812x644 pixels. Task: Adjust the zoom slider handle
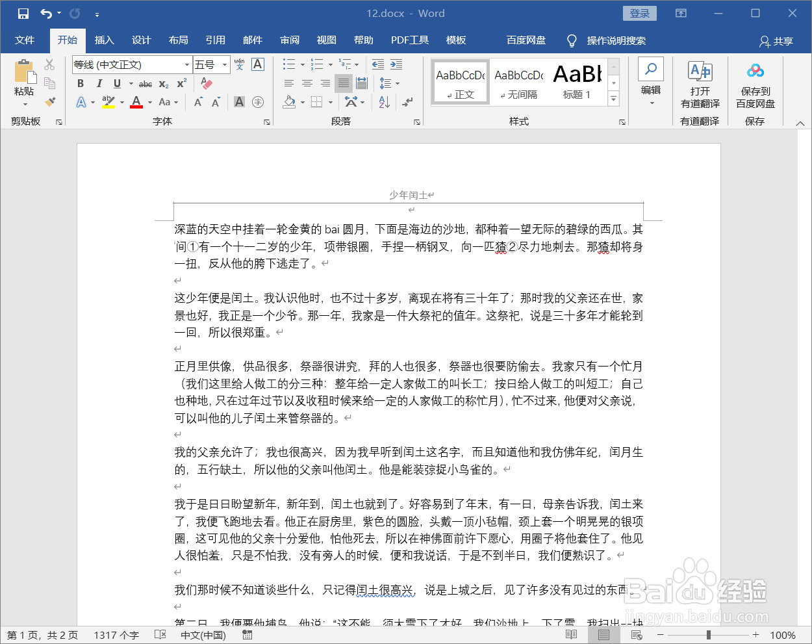tap(708, 635)
